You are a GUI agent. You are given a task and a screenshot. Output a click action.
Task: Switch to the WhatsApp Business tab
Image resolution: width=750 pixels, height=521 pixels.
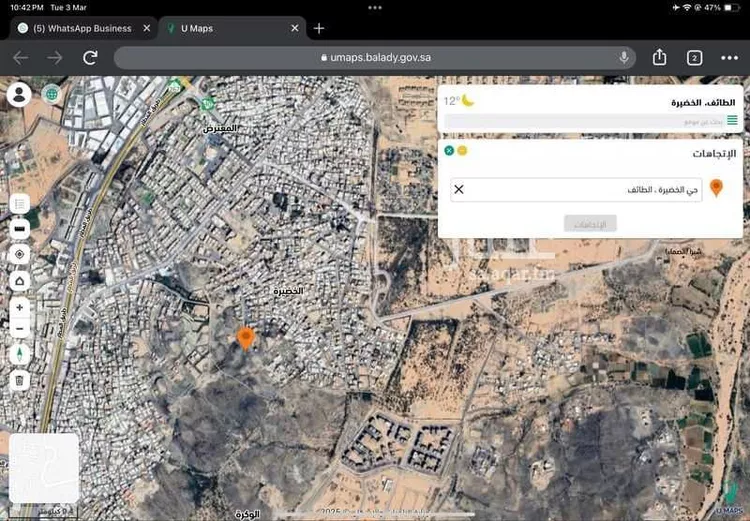tap(82, 29)
